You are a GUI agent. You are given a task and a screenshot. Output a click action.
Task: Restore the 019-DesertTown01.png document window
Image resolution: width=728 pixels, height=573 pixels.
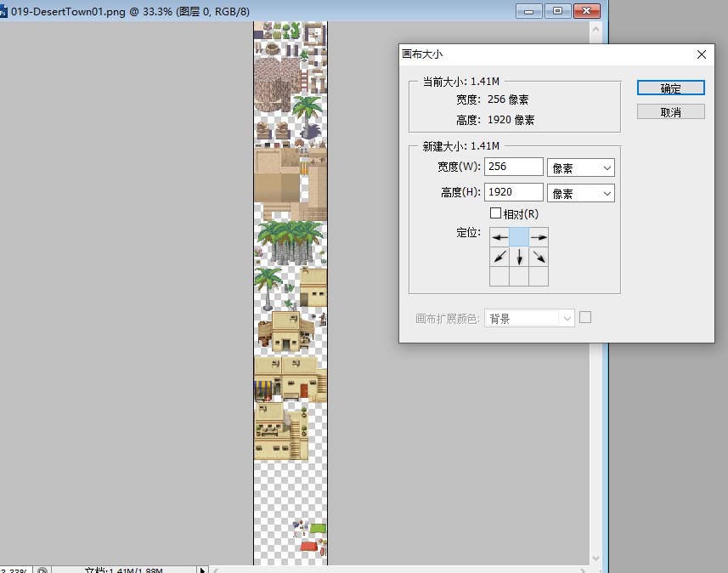pyautogui.click(x=557, y=11)
